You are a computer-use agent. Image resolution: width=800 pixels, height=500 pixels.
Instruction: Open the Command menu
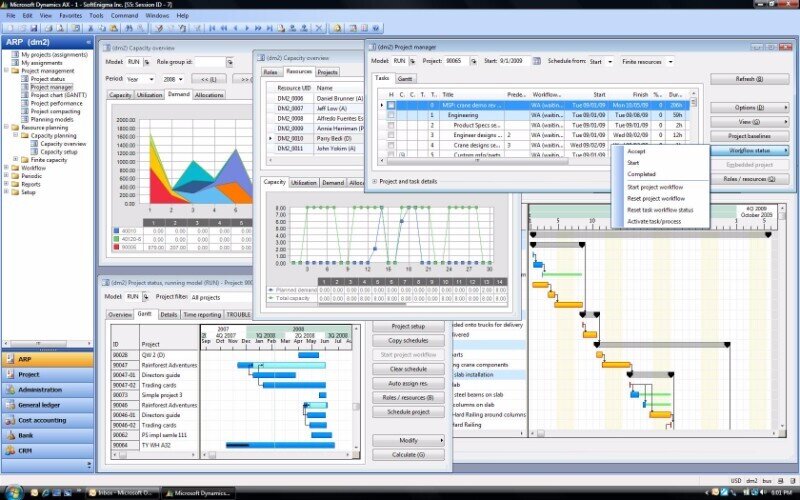tap(124, 16)
